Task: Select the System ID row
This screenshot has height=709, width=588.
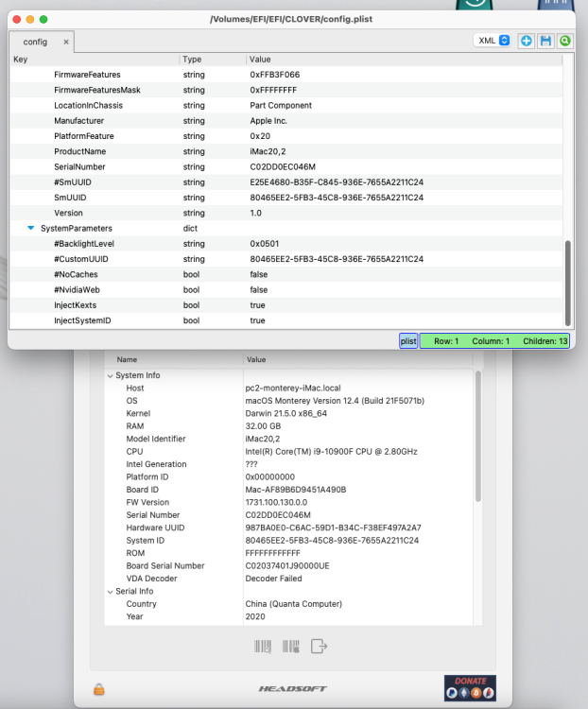Action: (289, 540)
